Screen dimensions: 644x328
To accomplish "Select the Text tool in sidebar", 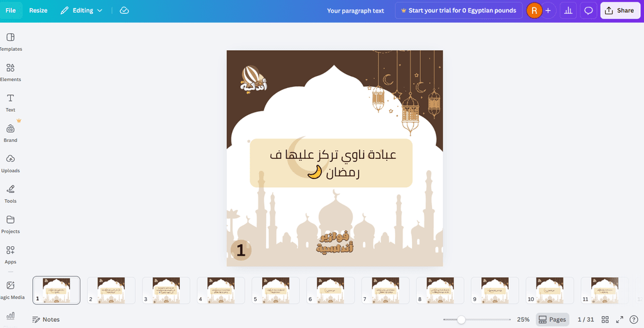I will click(10, 102).
